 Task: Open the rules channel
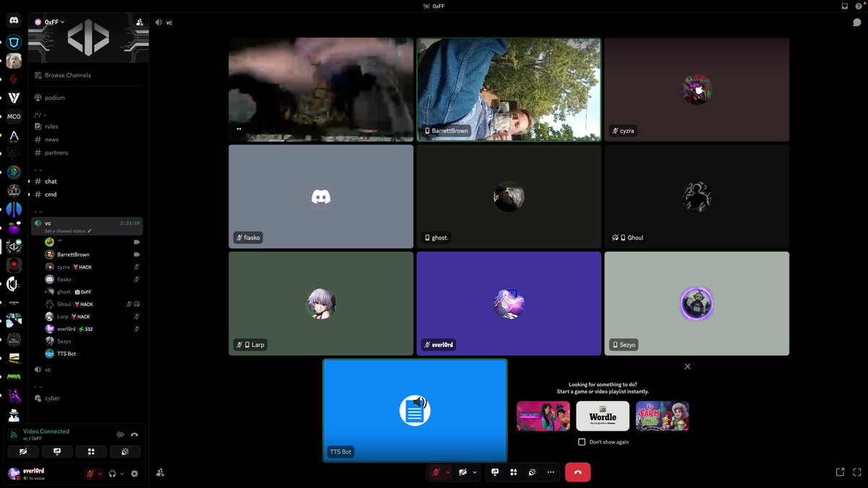pyautogui.click(x=87, y=127)
